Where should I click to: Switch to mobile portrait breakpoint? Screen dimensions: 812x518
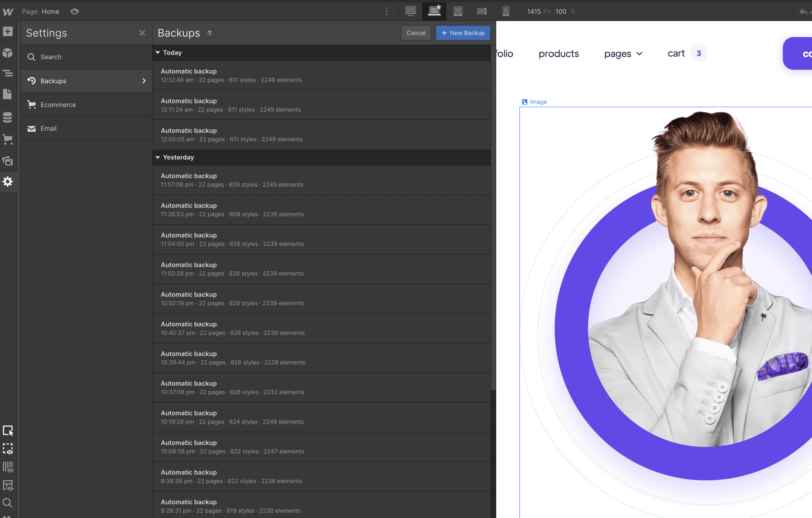click(x=505, y=11)
